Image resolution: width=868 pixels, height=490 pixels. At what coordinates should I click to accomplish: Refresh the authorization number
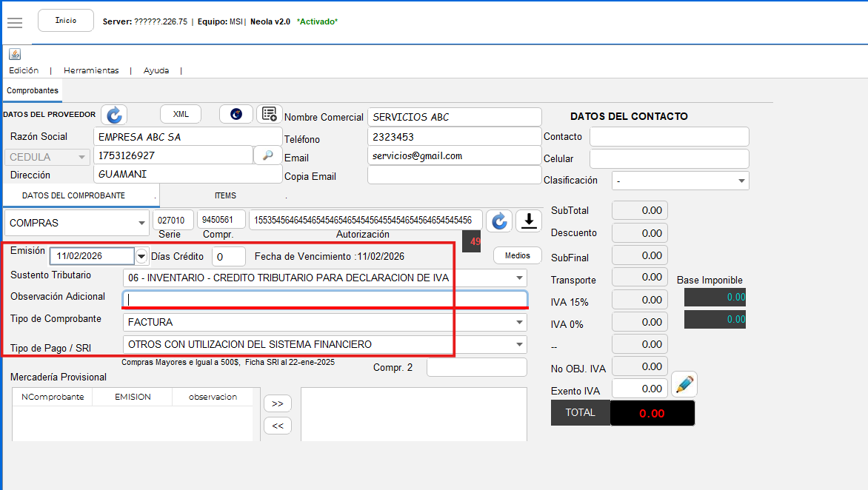click(x=499, y=221)
